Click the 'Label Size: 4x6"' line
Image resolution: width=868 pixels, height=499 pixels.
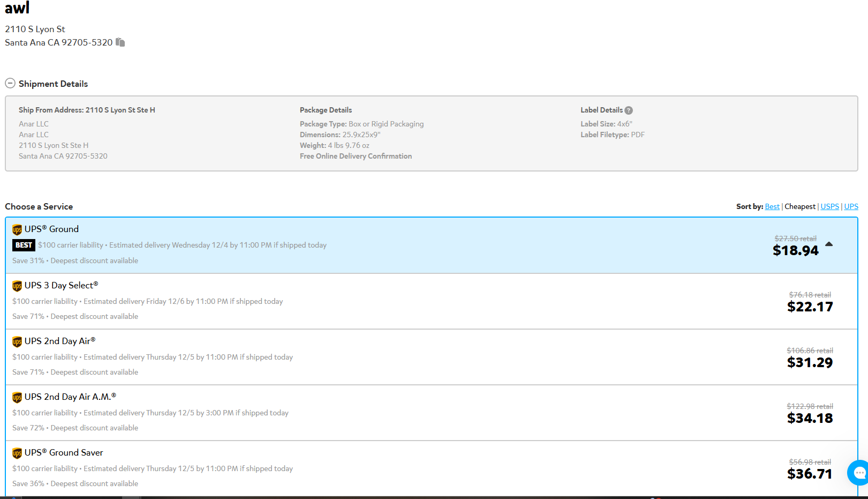click(x=606, y=124)
